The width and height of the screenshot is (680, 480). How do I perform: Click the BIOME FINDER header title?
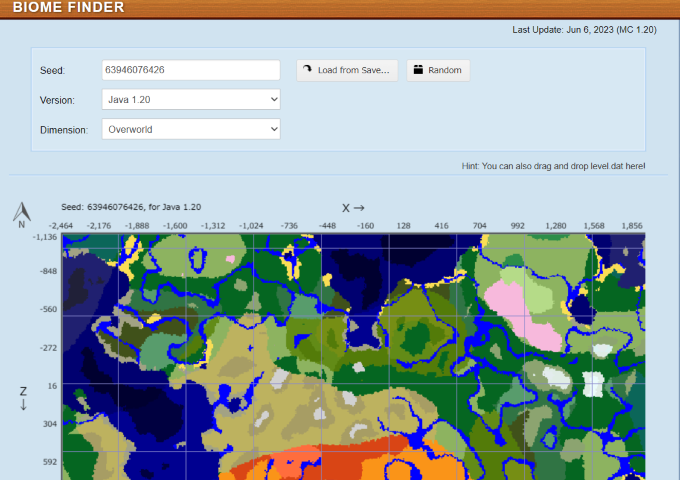pos(69,7)
